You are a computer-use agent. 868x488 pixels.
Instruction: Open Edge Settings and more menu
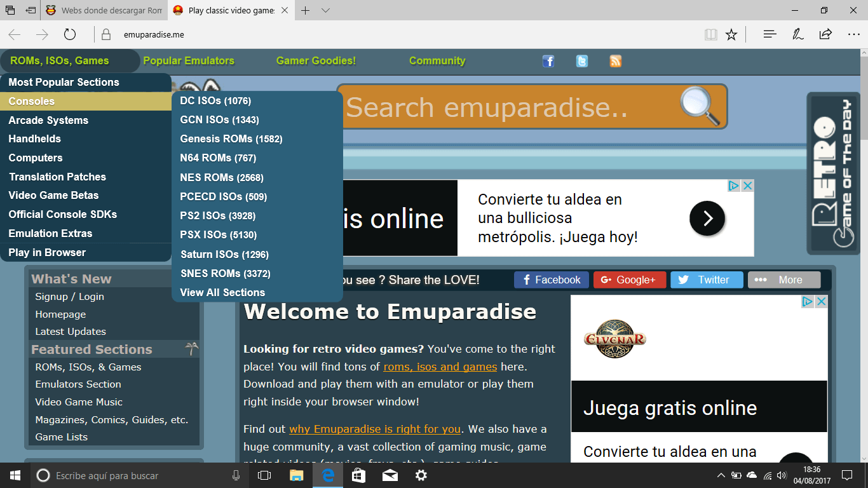point(853,34)
